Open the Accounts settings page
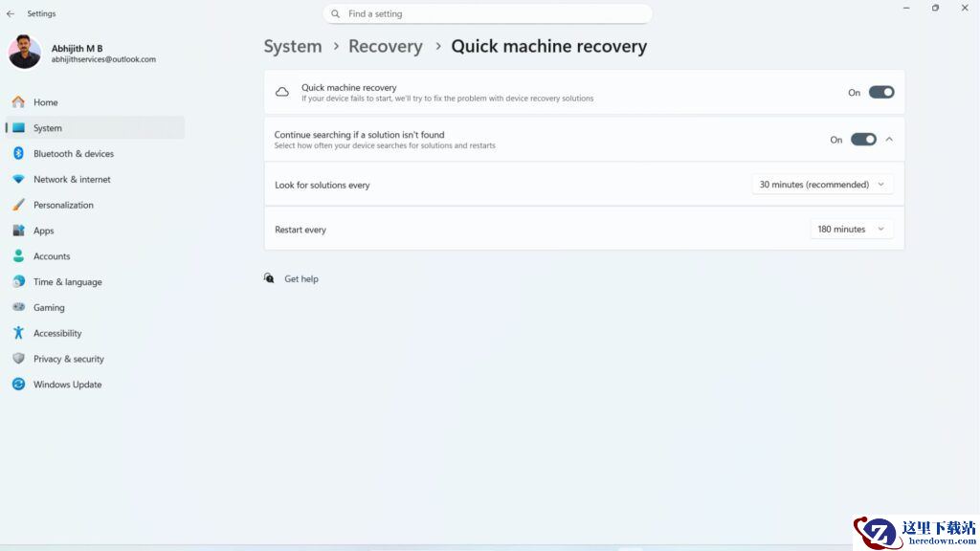980x551 pixels. coord(52,256)
